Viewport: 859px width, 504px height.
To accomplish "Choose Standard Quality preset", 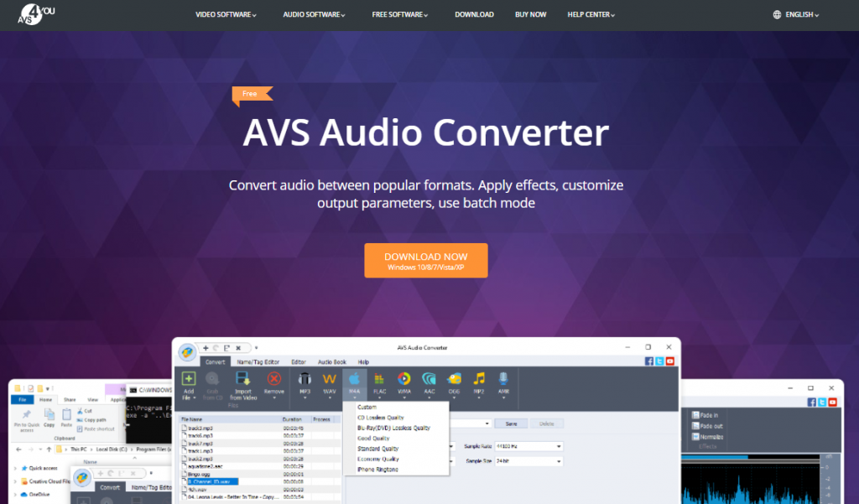I will point(378,449).
